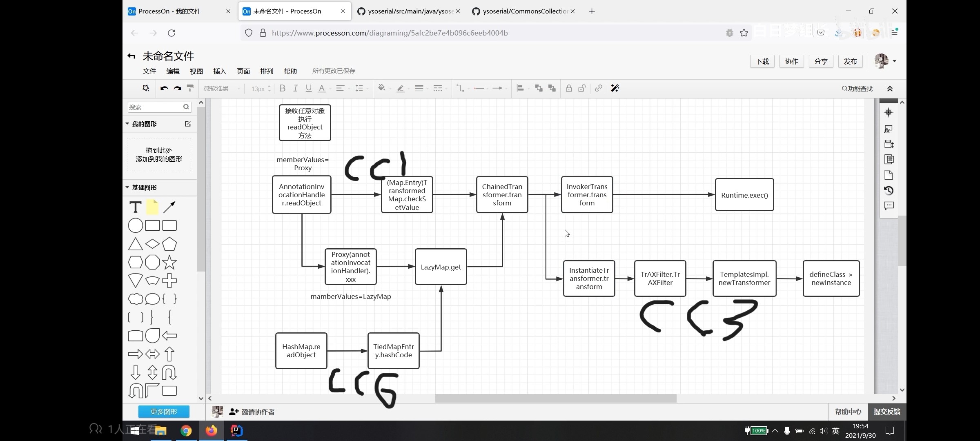Open the navigator compass panel
980x441 pixels.
coord(889,112)
